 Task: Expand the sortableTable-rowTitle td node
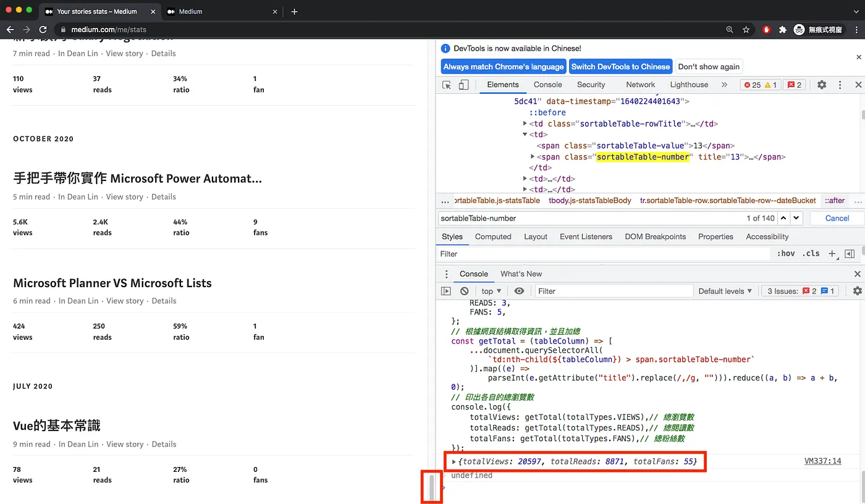coord(525,124)
